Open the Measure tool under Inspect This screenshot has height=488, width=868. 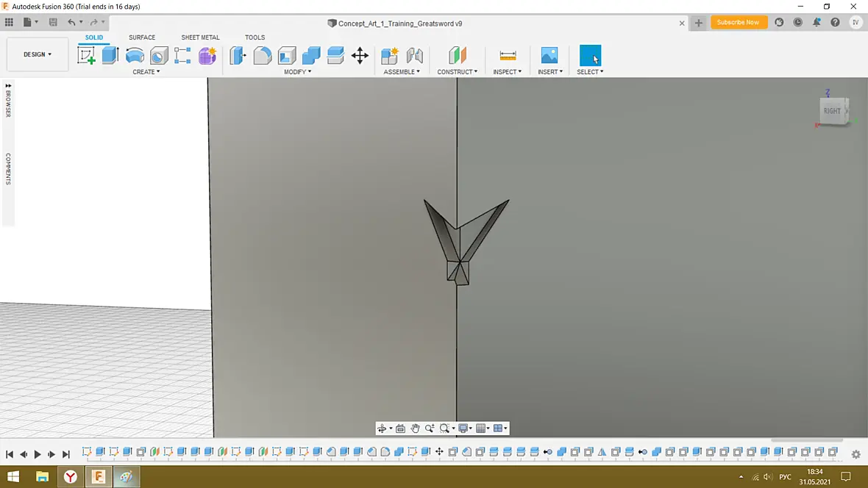[x=508, y=55]
